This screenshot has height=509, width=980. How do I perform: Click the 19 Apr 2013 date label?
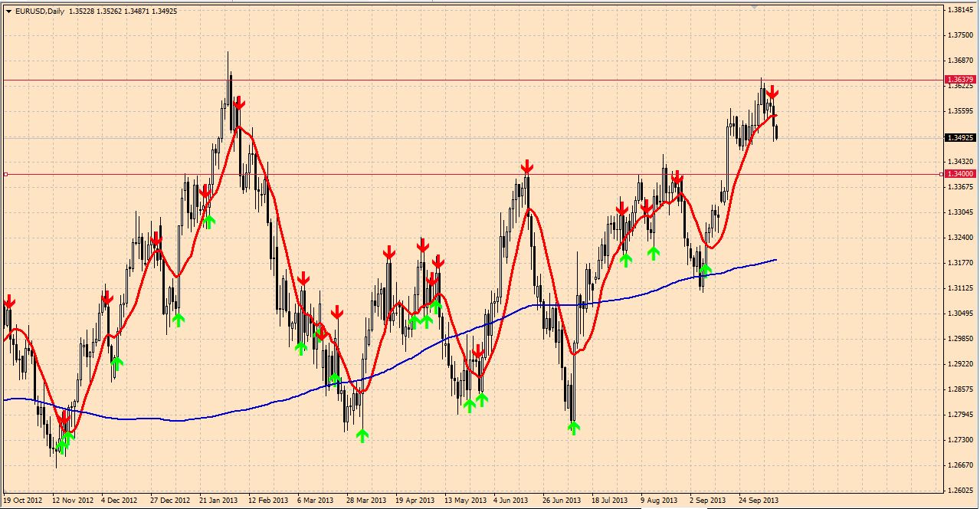pyautogui.click(x=415, y=501)
